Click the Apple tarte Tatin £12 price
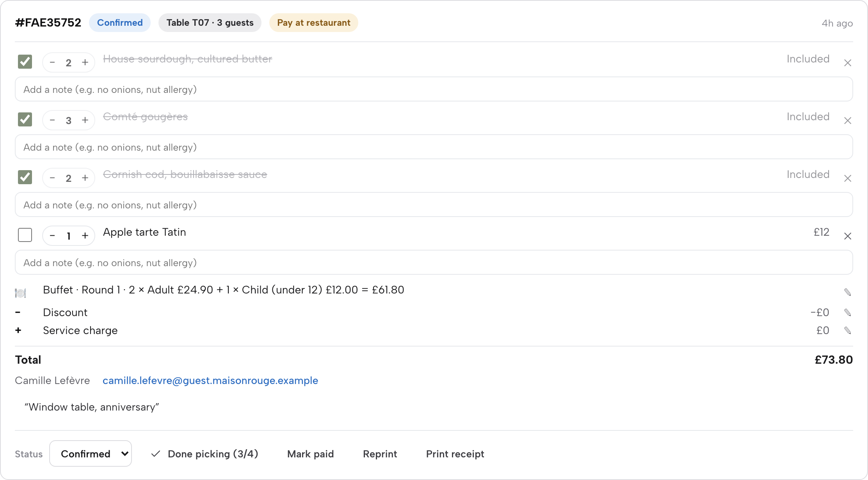 pos(822,232)
